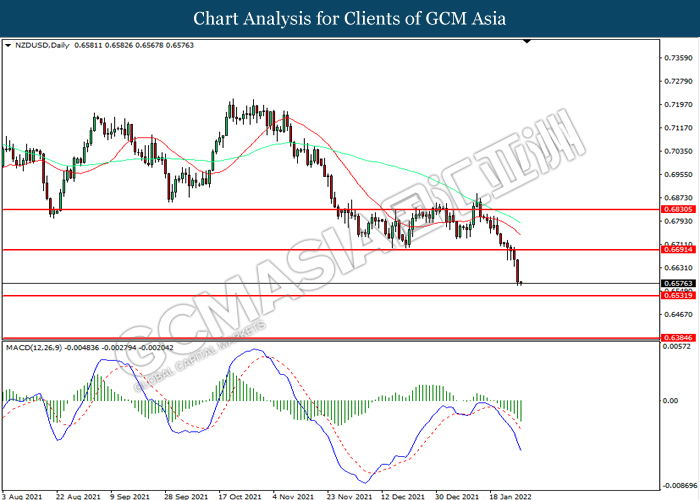Click the 18 Jan 2022 date label
Image resolution: width=700 pixels, height=500 pixels.
click(510, 496)
